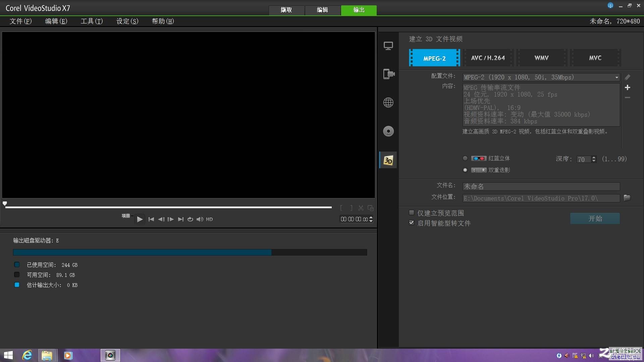Viewport: 644px width, 362px height.
Task: Click the preview scrubber bar
Action: 168,207
